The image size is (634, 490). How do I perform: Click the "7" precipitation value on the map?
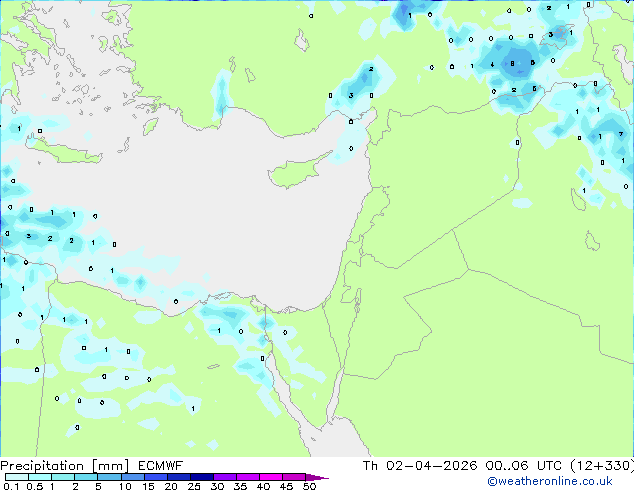click(621, 134)
